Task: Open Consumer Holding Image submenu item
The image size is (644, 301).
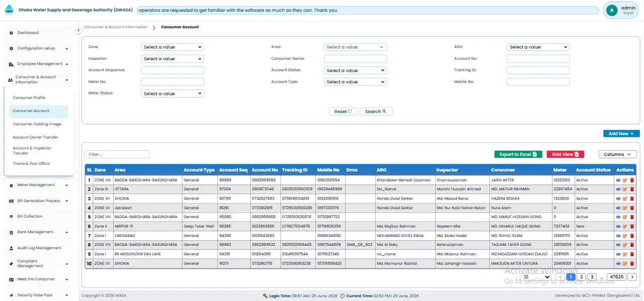Action: [x=37, y=124]
